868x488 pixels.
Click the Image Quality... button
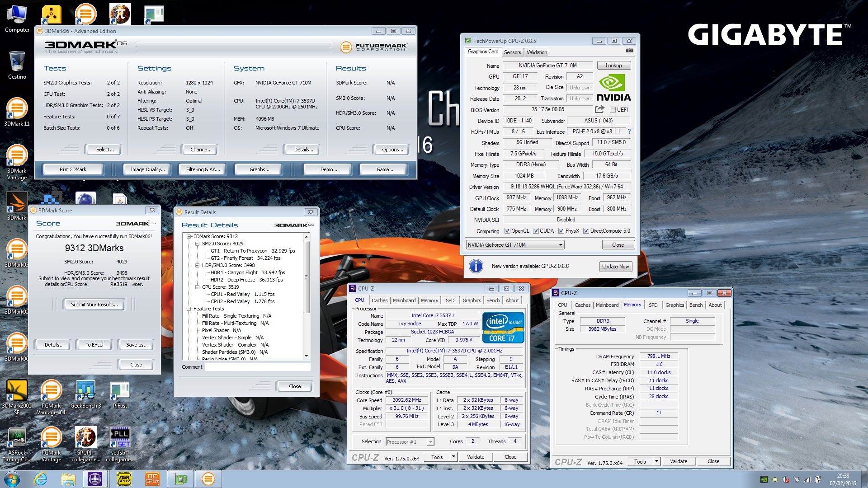147,169
